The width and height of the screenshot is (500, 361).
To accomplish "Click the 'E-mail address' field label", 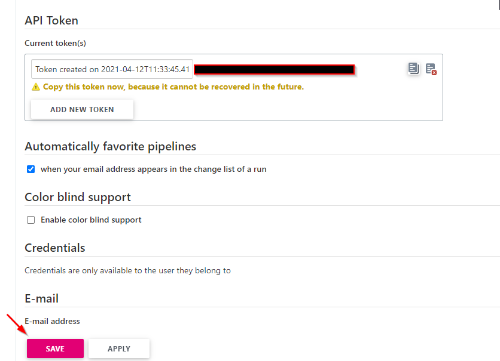I will [52, 321].
